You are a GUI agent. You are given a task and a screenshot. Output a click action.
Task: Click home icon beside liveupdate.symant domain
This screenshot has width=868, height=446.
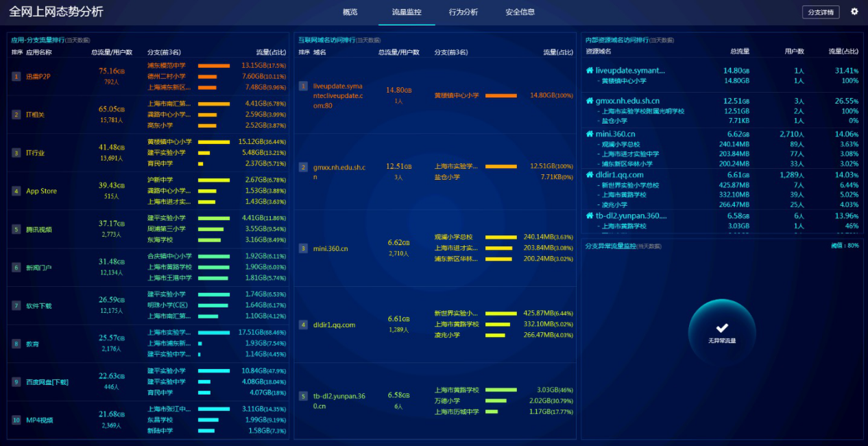coord(589,71)
